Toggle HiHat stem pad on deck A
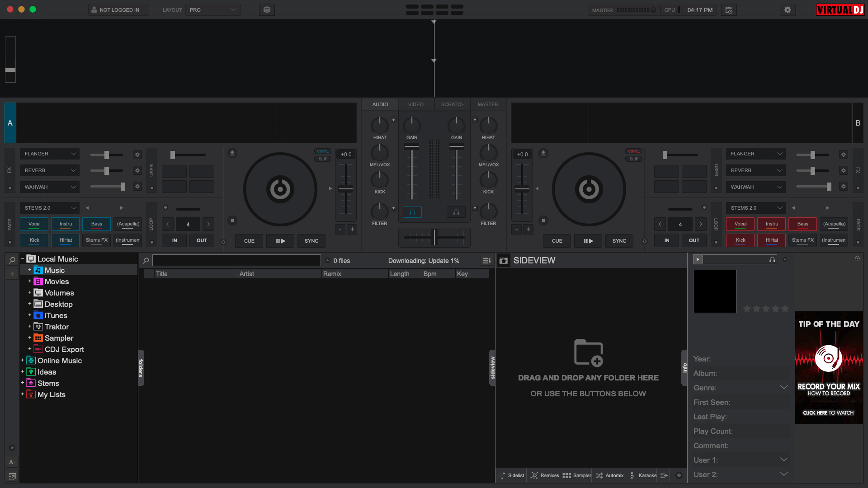 pos(66,240)
